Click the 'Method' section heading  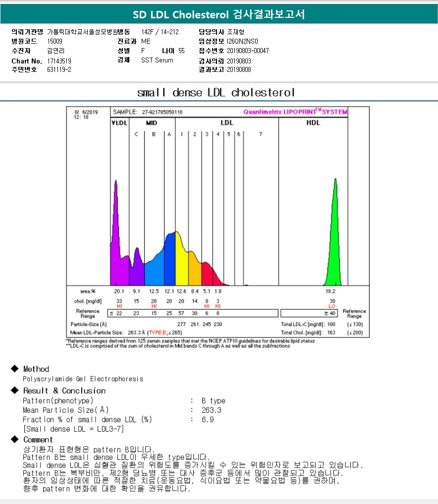[36, 369]
